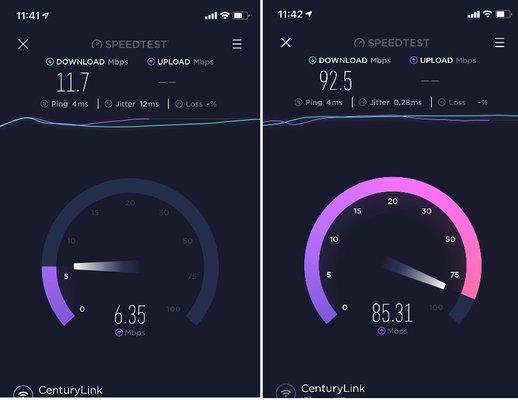The width and height of the screenshot is (518, 400).
Task: Tap the download arrow icon on the right screen
Action: (312, 60)
